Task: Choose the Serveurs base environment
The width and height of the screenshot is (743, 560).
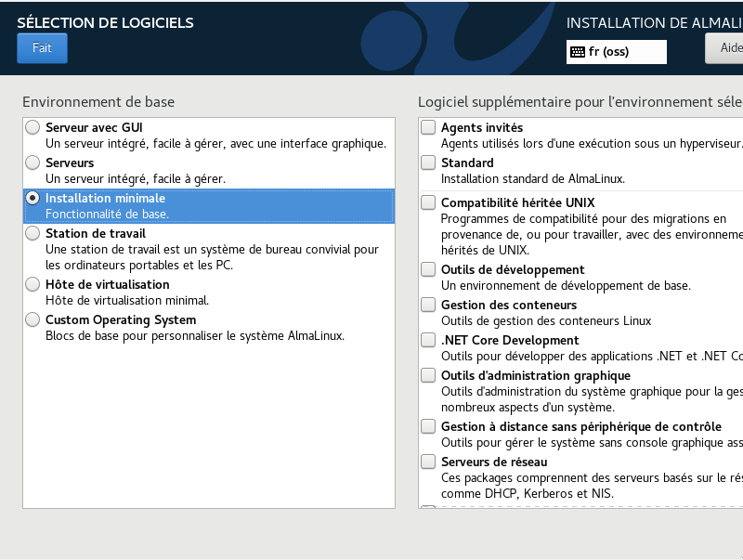Action: pos(33,163)
